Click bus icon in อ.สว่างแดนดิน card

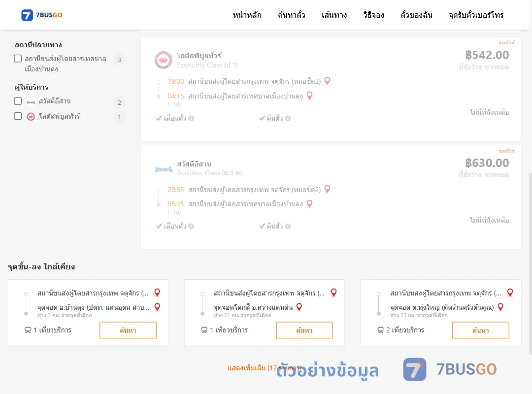click(x=204, y=330)
